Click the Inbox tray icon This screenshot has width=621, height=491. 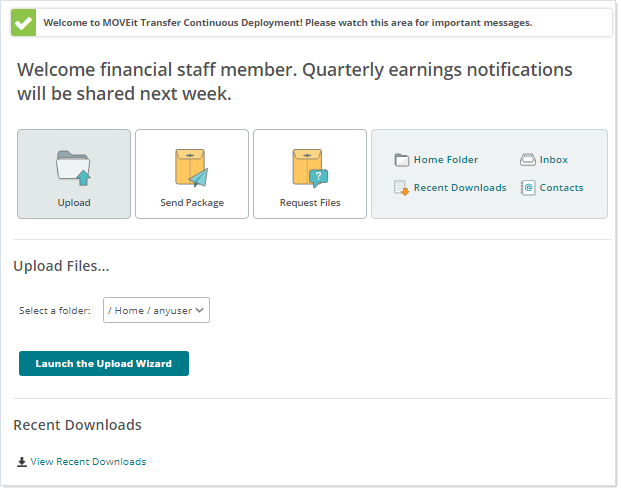(x=528, y=160)
